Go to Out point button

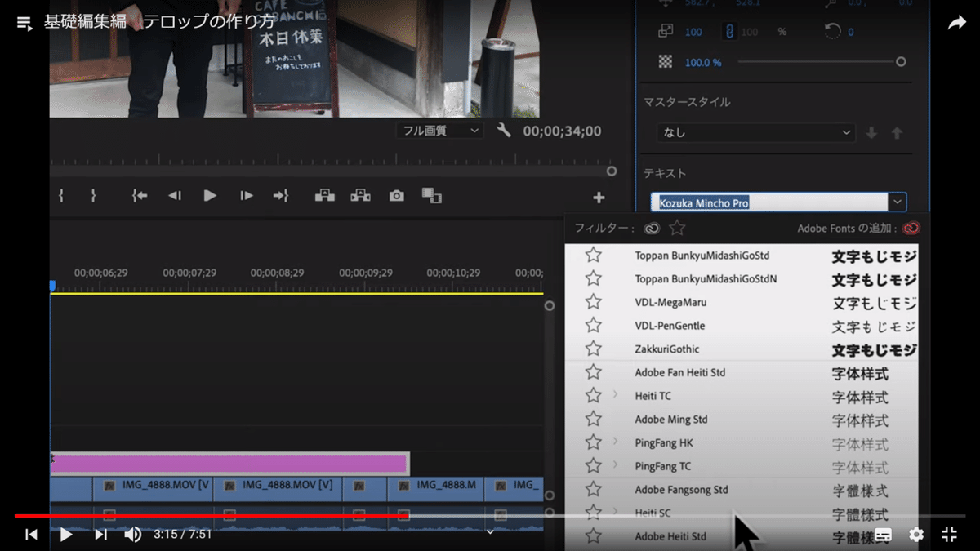click(281, 196)
